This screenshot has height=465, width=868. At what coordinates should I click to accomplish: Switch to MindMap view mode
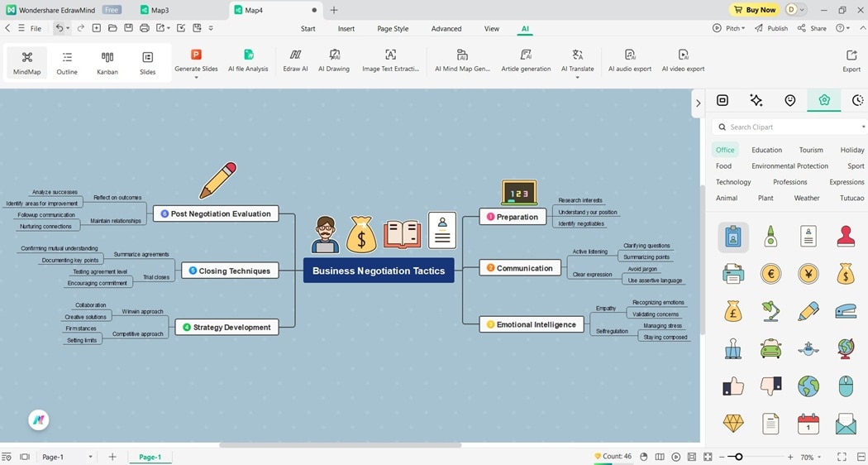[x=26, y=63]
